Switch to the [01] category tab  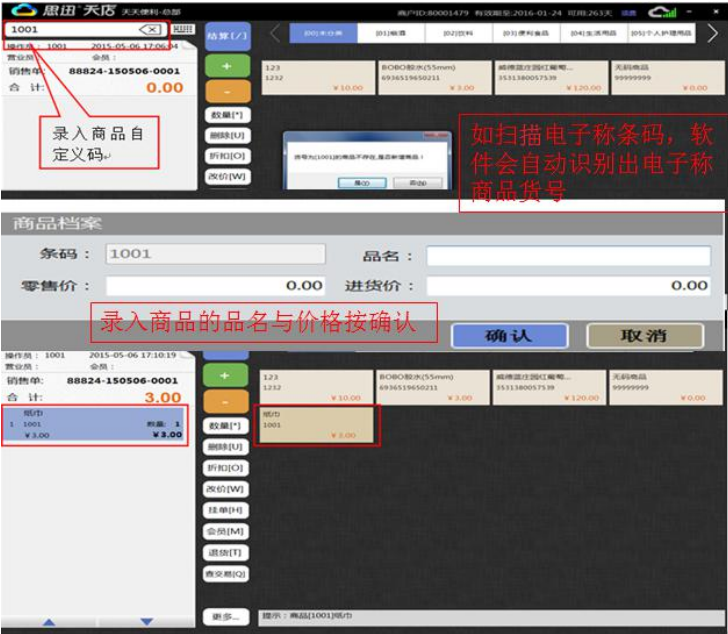pyautogui.click(x=390, y=33)
